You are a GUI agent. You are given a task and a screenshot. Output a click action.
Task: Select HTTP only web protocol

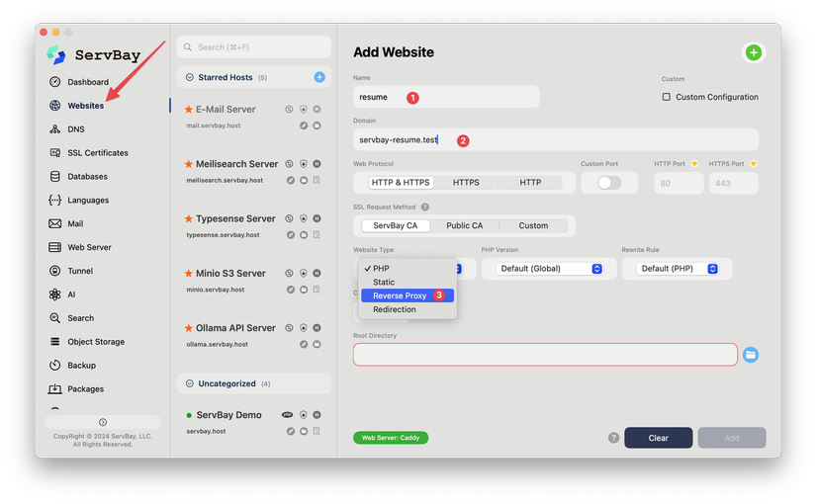(x=530, y=182)
